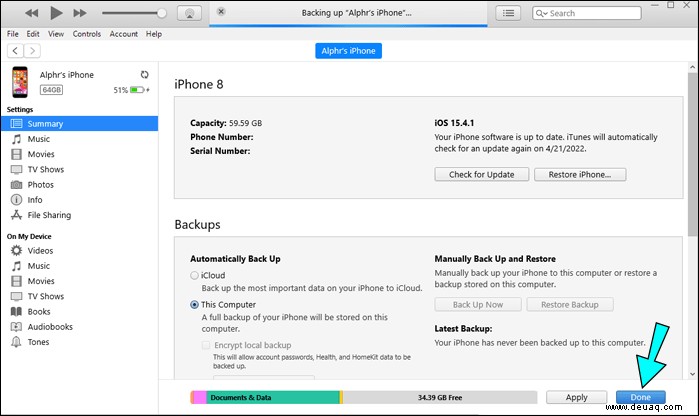This screenshot has height=416, width=699.
Task: Click the play button
Action: pos(56,13)
